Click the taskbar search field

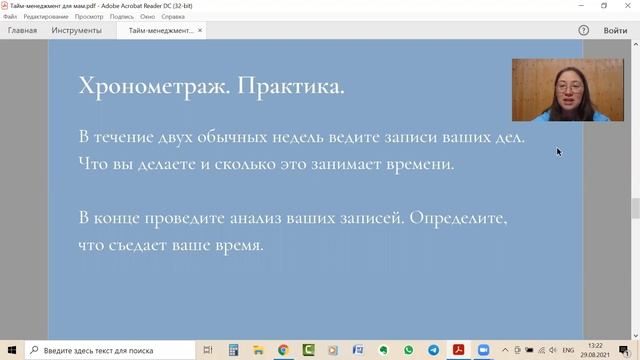pos(110,350)
